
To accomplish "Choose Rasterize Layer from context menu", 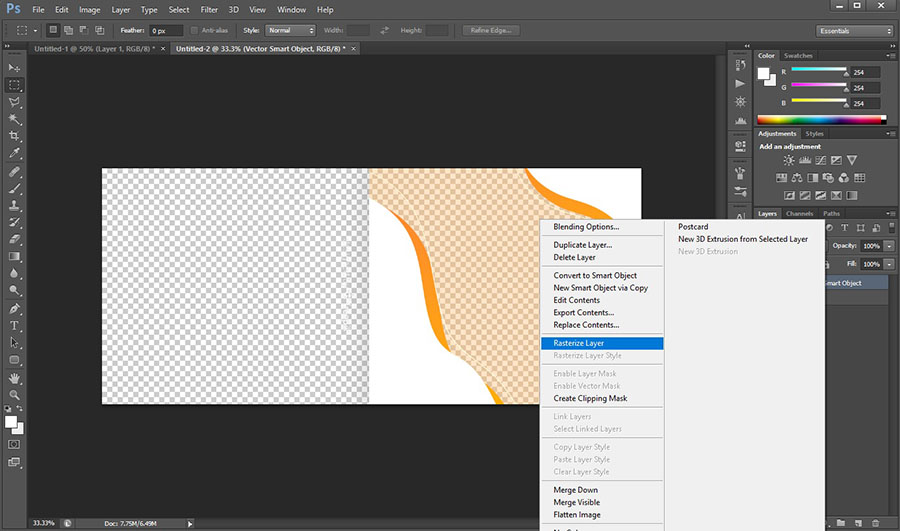I will (579, 343).
